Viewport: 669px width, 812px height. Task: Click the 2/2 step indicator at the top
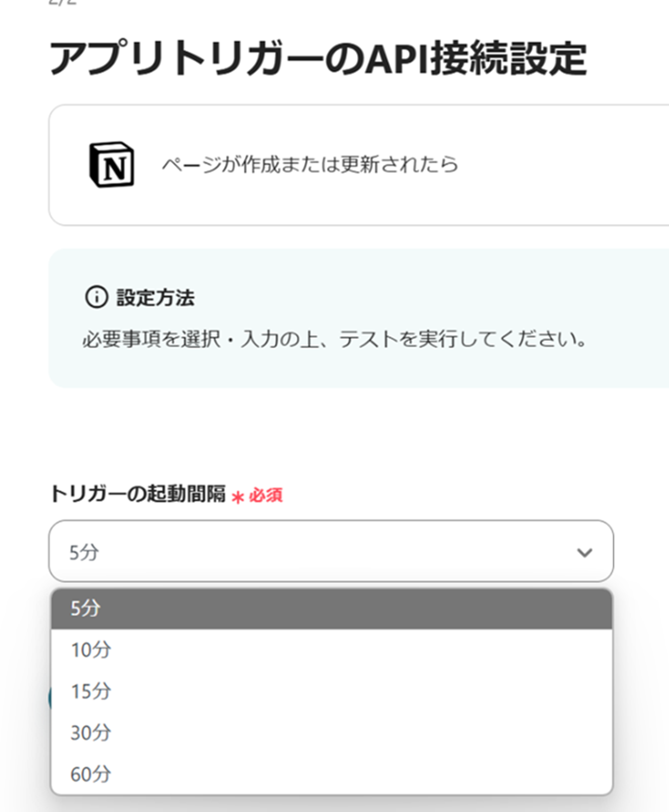pyautogui.click(x=63, y=3)
